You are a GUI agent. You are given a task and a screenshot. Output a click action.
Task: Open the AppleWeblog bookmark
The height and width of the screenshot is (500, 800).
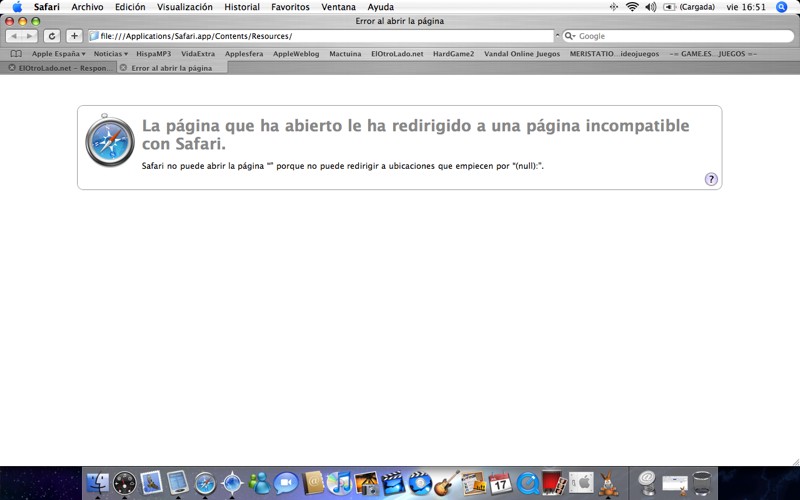coord(296,54)
